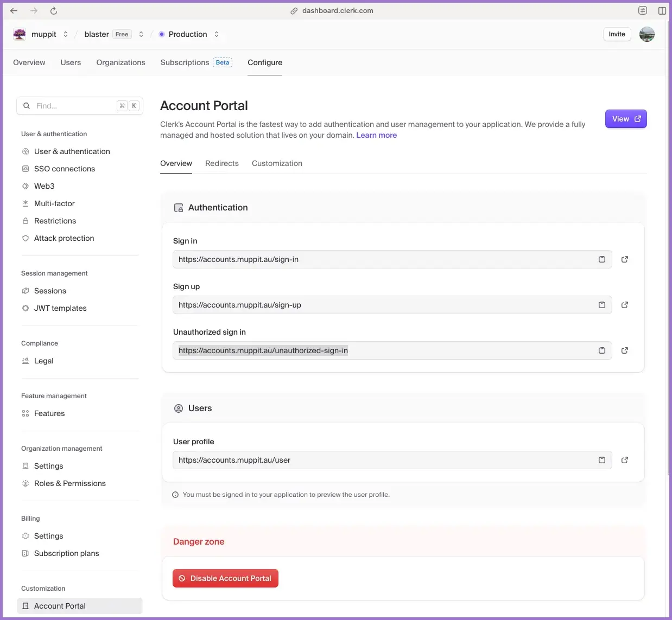Open User profile URL externally
Screen dimensions: 672x620
point(625,460)
